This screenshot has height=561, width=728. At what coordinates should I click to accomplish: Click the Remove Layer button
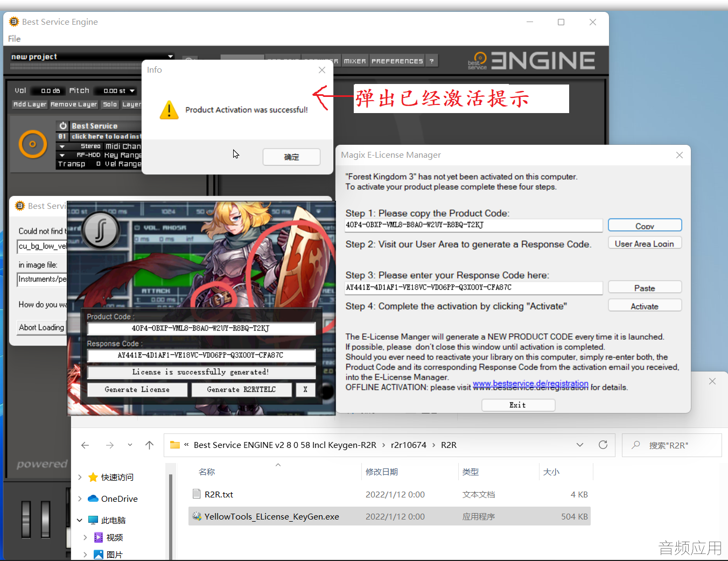coord(74,104)
